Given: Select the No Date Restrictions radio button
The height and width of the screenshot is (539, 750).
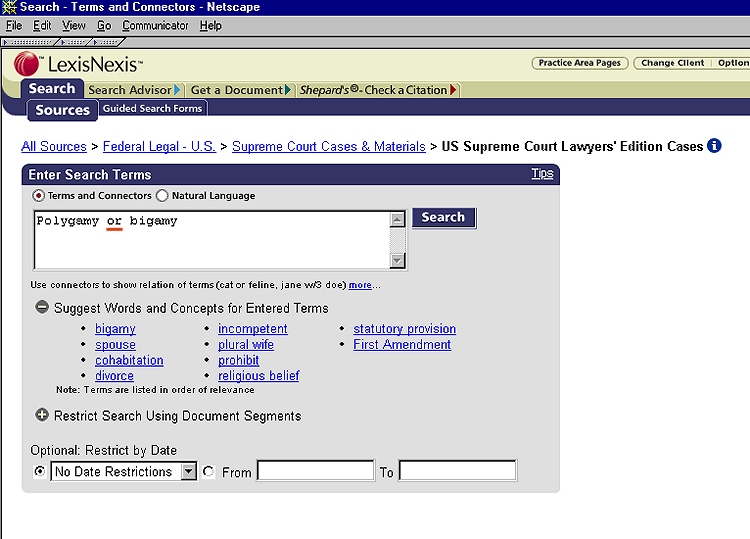Looking at the screenshot, I should [40, 472].
